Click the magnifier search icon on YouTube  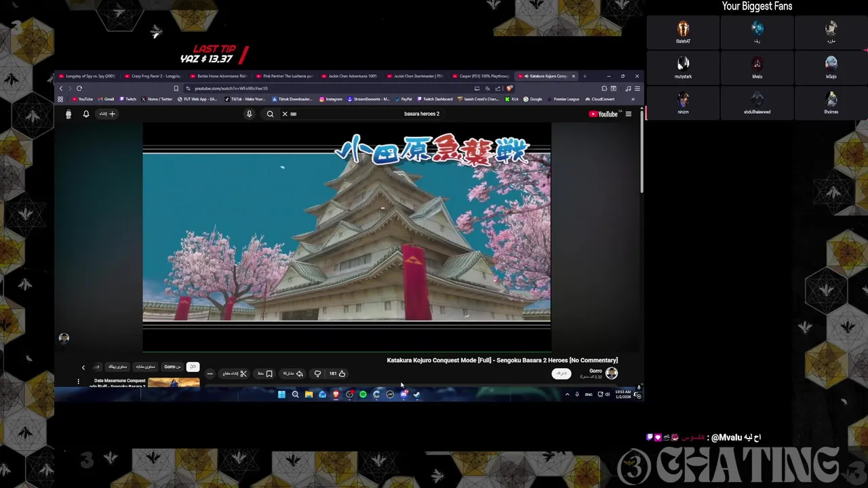click(x=270, y=114)
